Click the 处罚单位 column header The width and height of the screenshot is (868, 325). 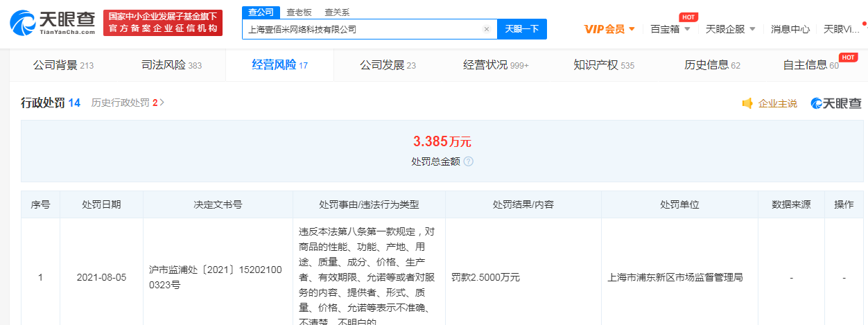pyautogui.click(x=679, y=204)
